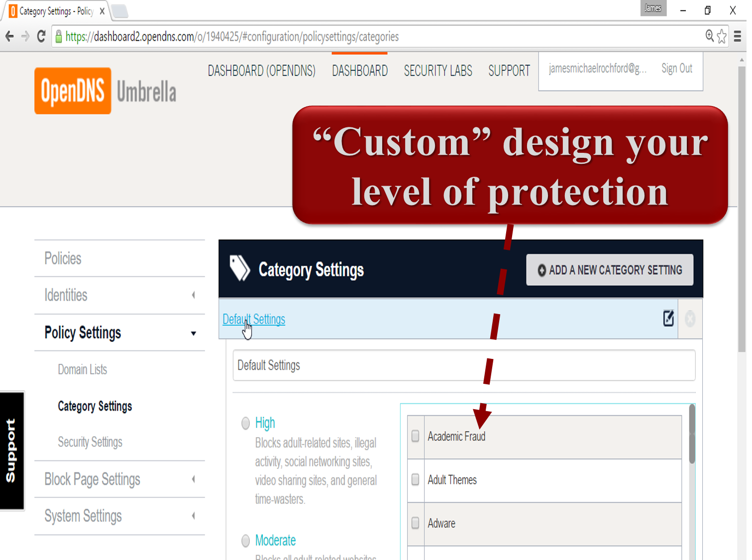
Task: Select the High filtering radio button
Action: click(x=245, y=423)
